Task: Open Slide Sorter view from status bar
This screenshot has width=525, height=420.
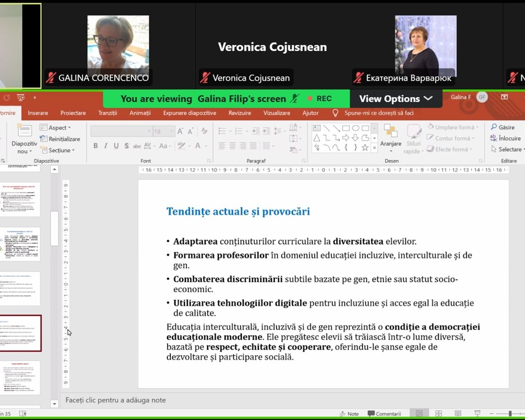Action: pos(438,413)
